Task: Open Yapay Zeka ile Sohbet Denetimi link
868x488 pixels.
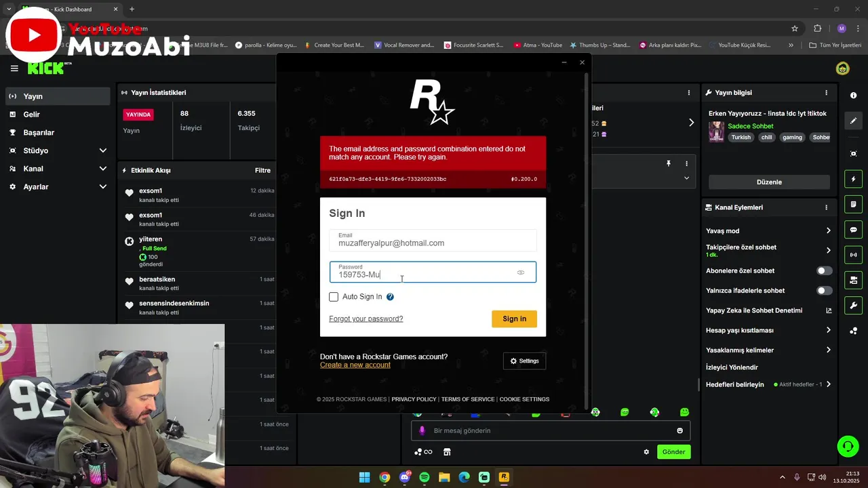Action: pos(768,310)
